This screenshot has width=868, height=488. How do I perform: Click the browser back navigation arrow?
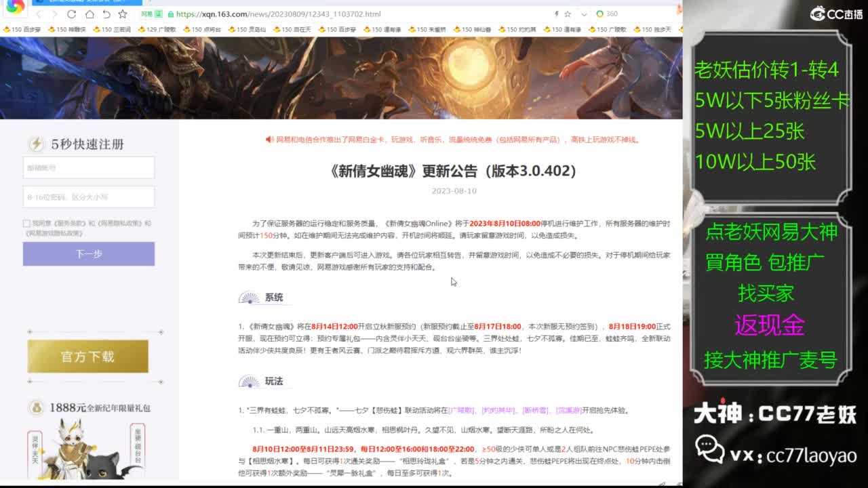pos(40,14)
